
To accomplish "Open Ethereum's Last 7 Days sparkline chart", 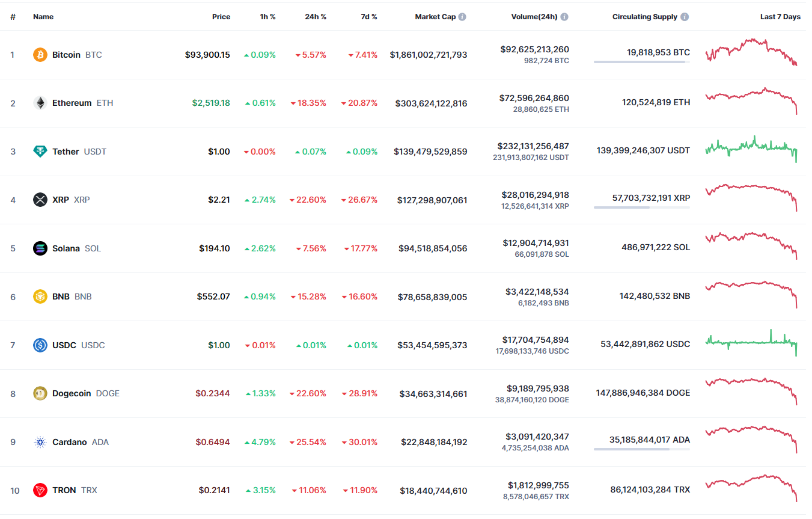I will 751,100.
